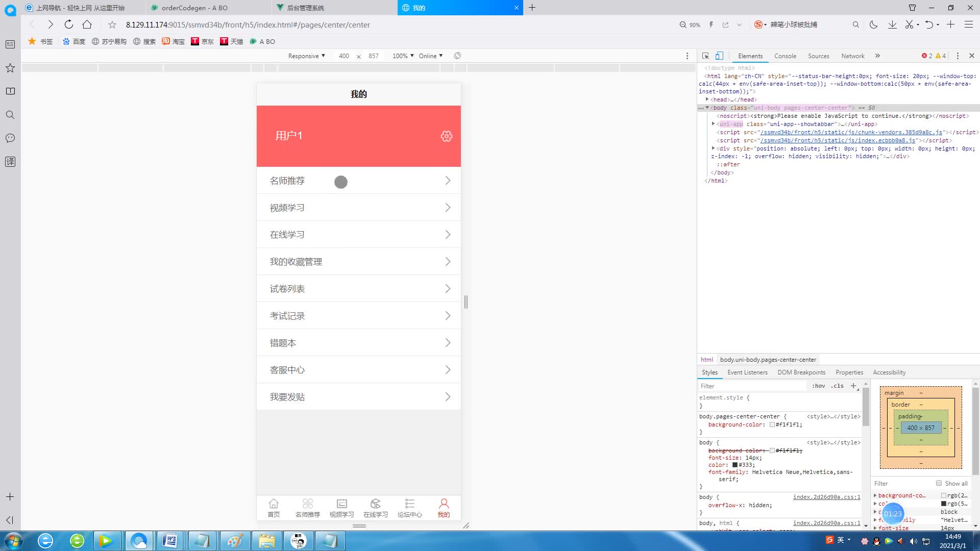Switch to the Network tab
980x551 pixels.
(853, 56)
